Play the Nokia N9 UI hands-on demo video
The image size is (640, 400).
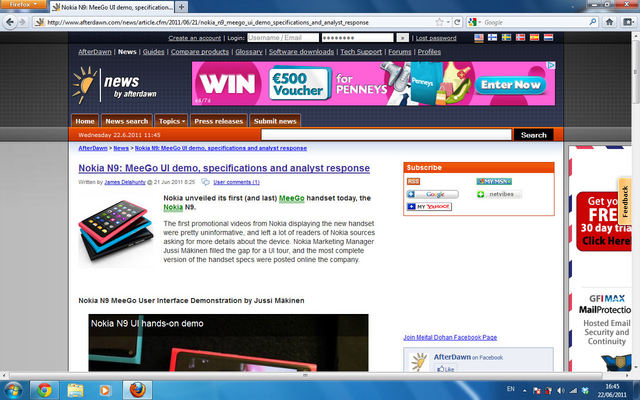[x=229, y=342]
